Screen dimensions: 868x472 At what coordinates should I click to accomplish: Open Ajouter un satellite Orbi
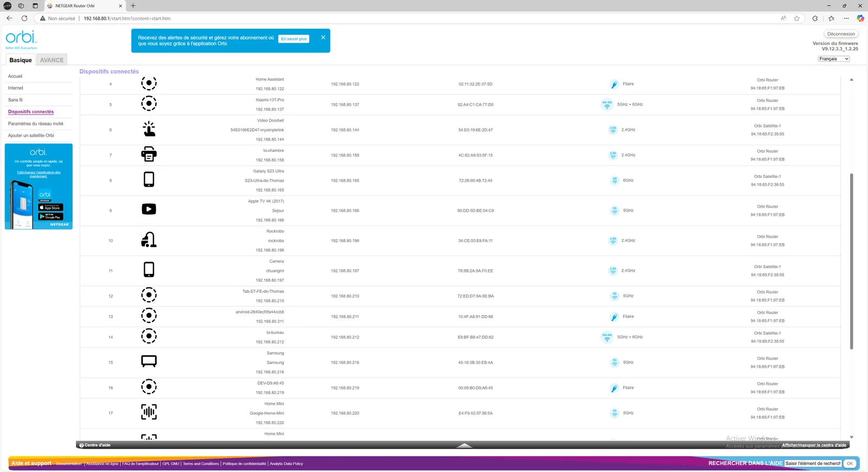(x=31, y=136)
